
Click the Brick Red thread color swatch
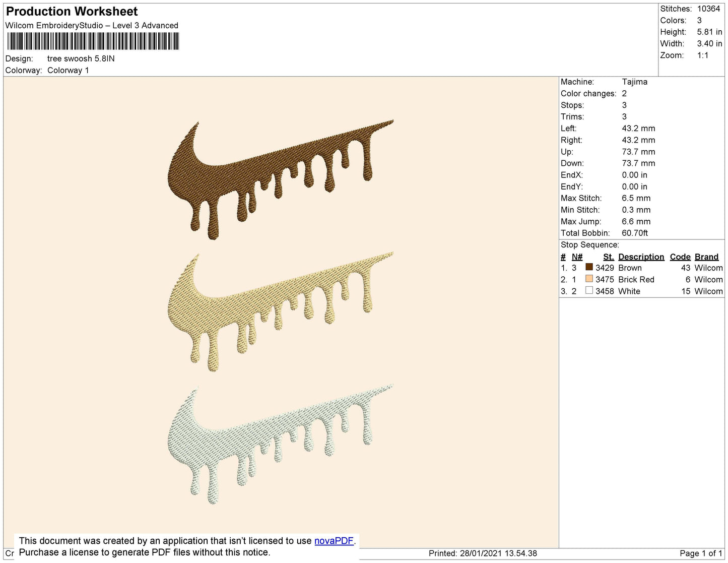pos(589,279)
